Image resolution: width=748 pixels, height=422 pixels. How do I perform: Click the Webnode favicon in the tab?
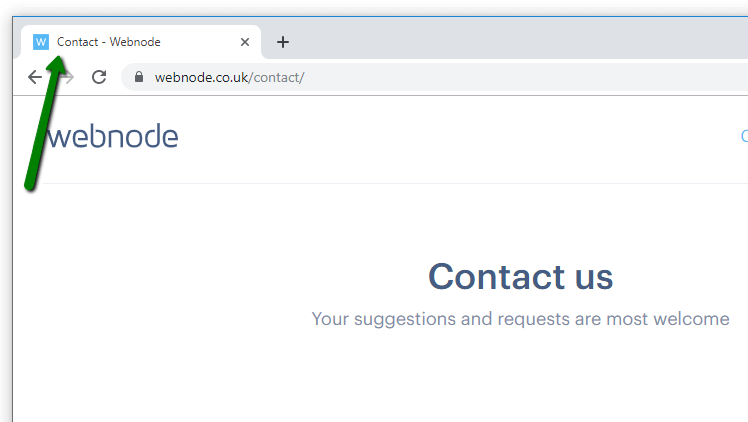[41, 42]
